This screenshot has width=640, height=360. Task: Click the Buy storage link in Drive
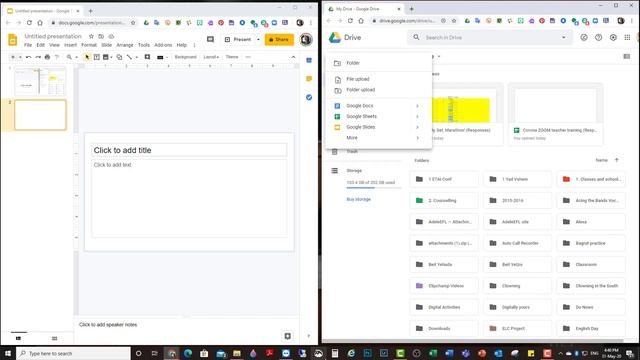358,199
